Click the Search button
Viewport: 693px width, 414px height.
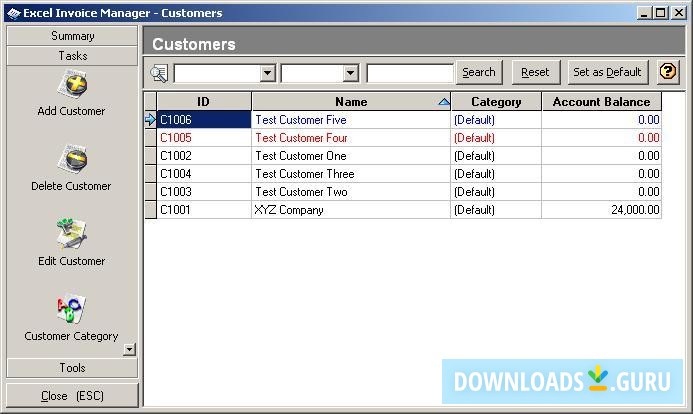tap(479, 72)
